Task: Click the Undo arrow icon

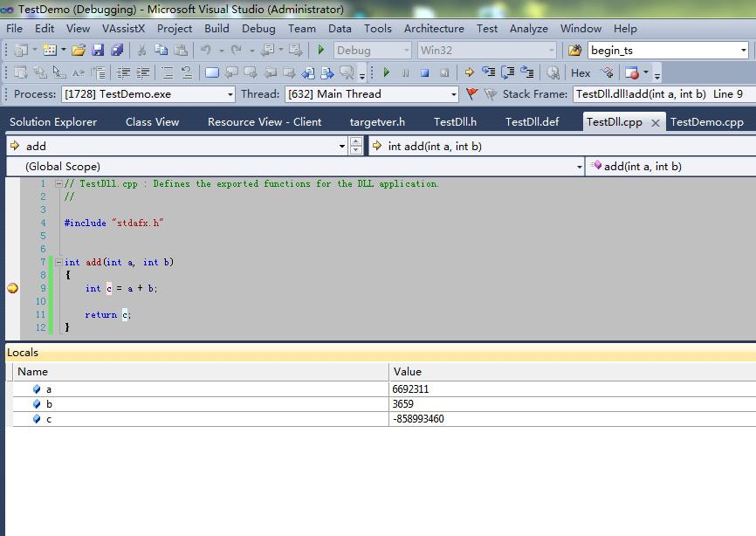Action: pos(206,50)
